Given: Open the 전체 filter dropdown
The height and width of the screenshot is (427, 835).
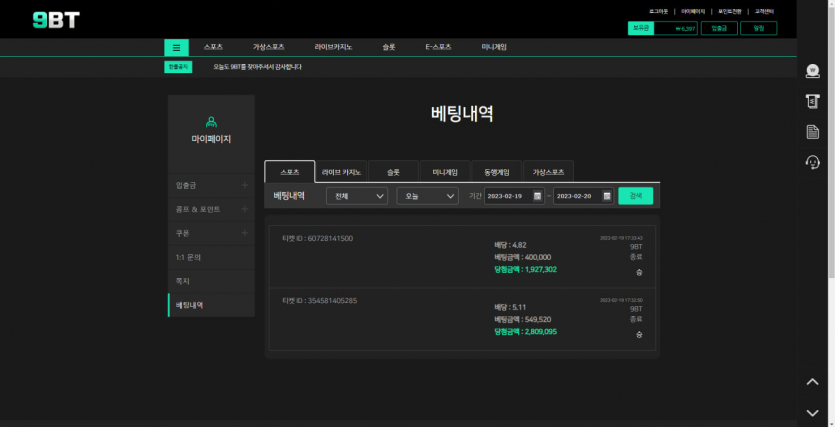Looking at the screenshot, I should pos(356,196).
